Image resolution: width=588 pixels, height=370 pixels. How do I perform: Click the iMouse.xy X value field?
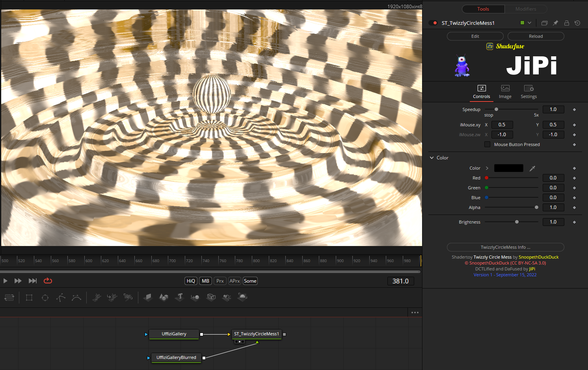[502, 125]
